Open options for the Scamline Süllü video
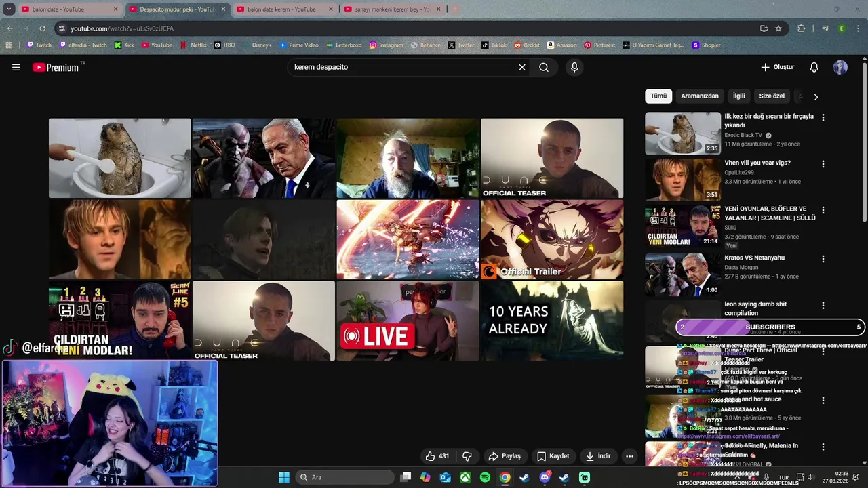Screen dimensions: 868x488 coord(823,210)
